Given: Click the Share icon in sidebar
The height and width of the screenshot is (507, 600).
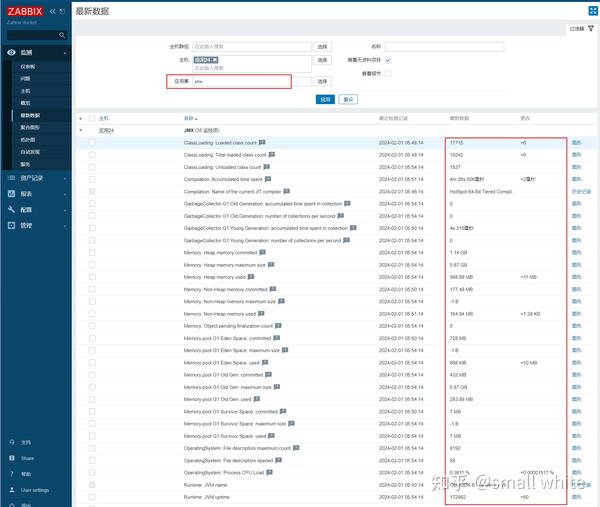Looking at the screenshot, I should coord(12,458).
